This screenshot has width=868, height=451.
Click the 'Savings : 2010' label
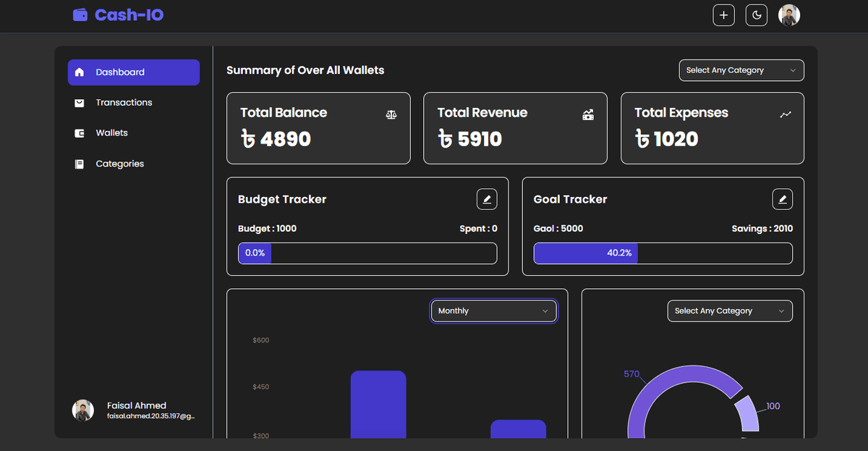[x=762, y=229]
